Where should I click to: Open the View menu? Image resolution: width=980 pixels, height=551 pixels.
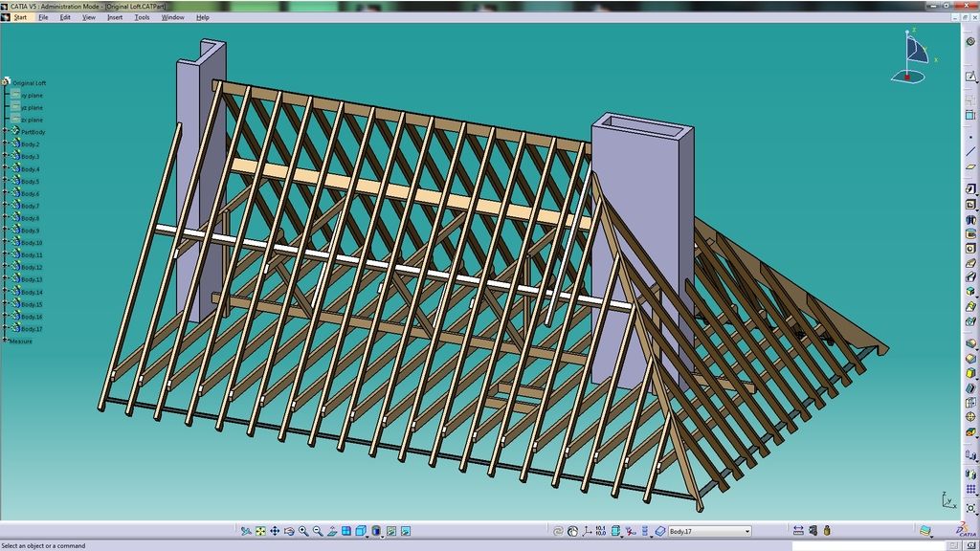coord(89,17)
